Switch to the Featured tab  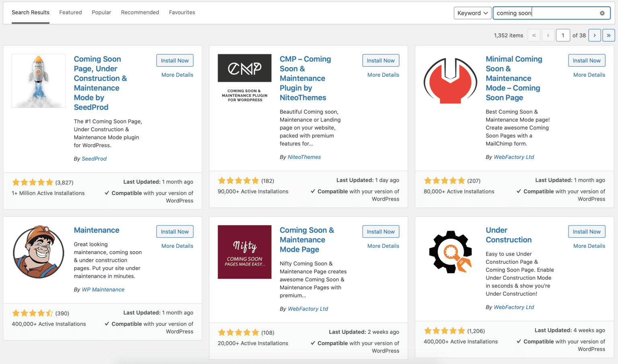[x=70, y=12]
